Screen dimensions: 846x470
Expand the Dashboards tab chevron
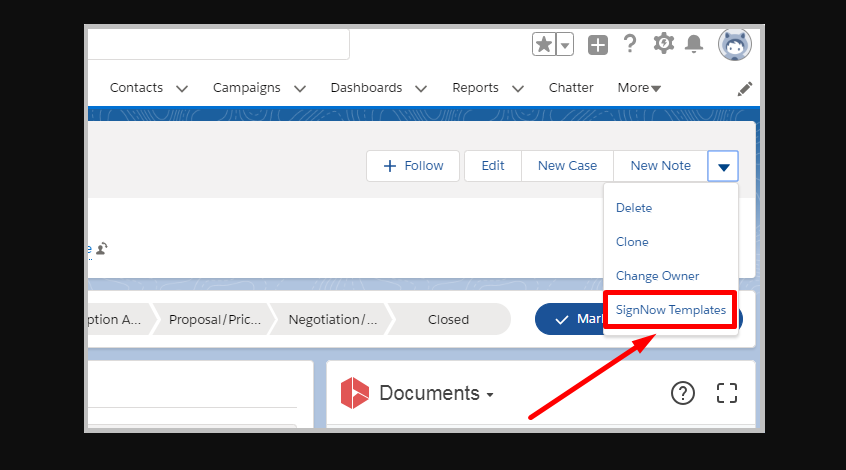tap(421, 88)
